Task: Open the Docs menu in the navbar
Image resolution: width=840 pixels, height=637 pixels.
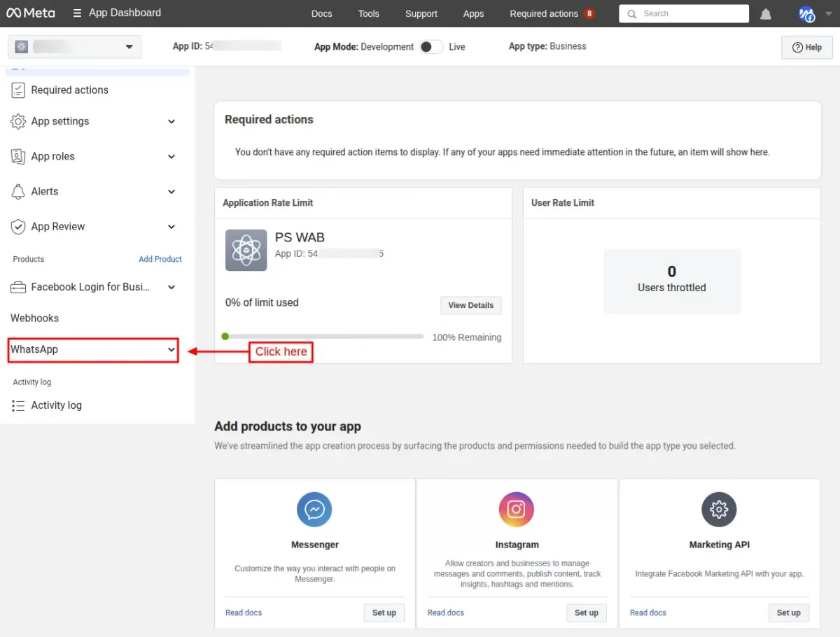Action: [321, 13]
